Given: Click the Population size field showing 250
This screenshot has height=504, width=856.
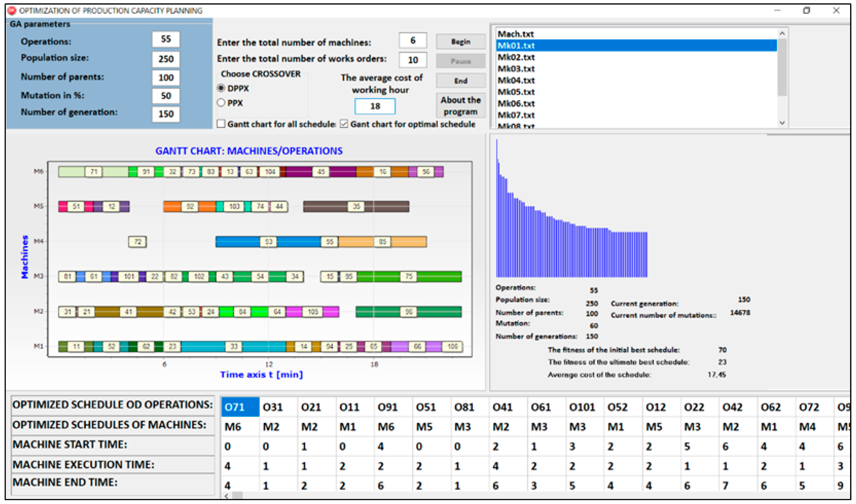Looking at the screenshot, I should 166,59.
